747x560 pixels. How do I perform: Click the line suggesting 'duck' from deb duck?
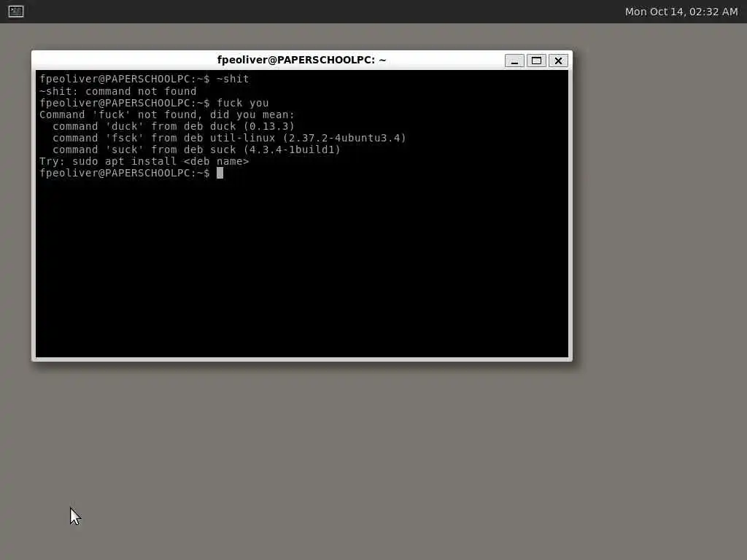174,126
